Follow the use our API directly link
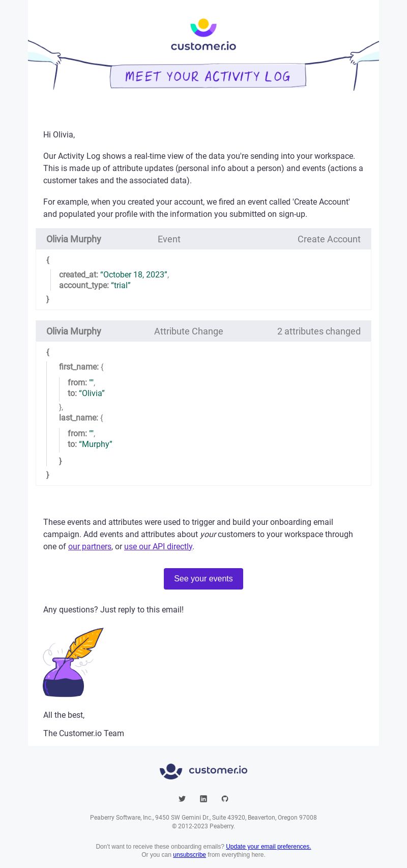Screen dimensions: 407x868 (x=158, y=546)
